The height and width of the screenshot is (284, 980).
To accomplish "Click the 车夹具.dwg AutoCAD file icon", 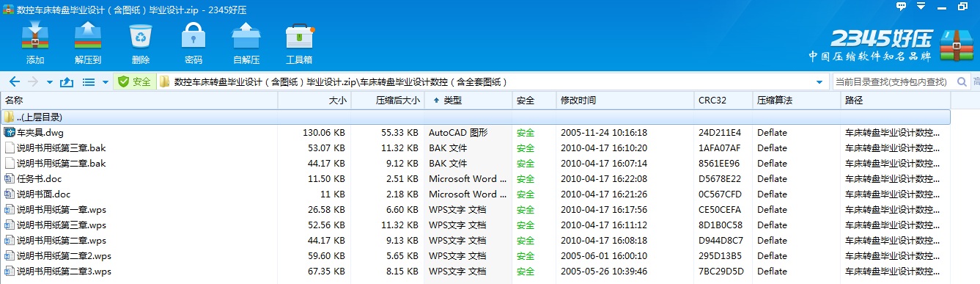I will click(10, 133).
